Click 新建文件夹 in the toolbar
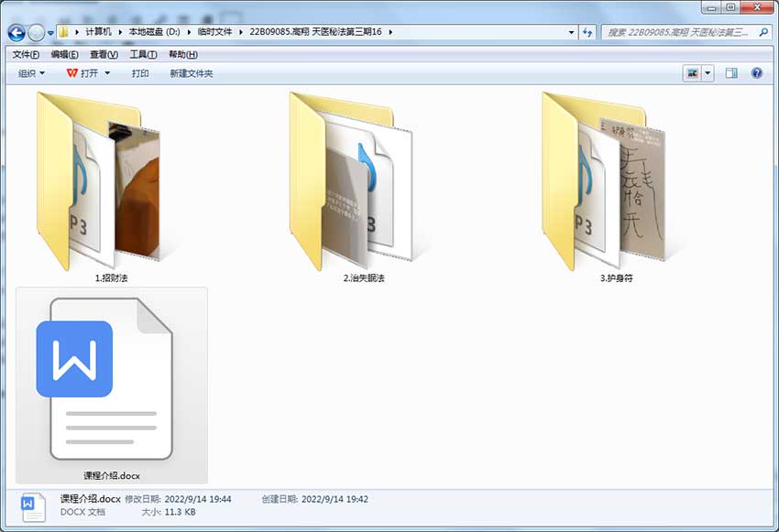779x532 pixels. click(192, 73)
